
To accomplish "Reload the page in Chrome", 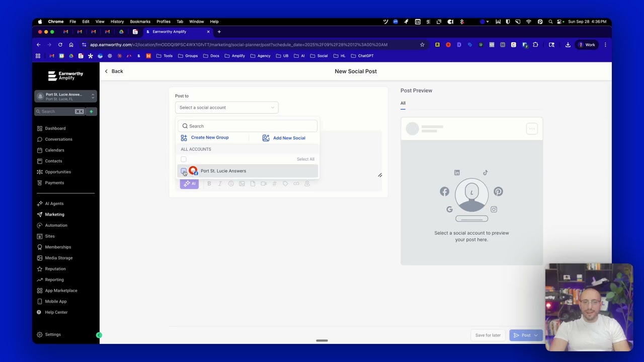I will tap(60, 45).
